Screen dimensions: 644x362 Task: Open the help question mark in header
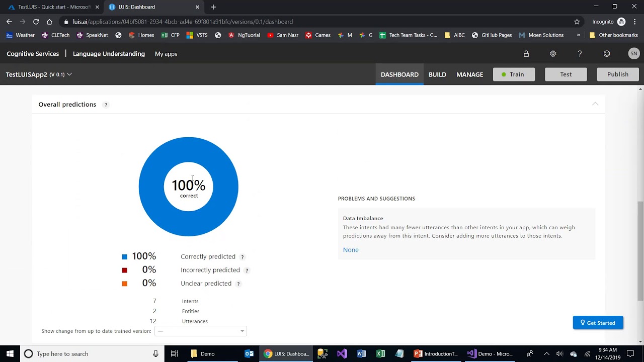point(580,54)
